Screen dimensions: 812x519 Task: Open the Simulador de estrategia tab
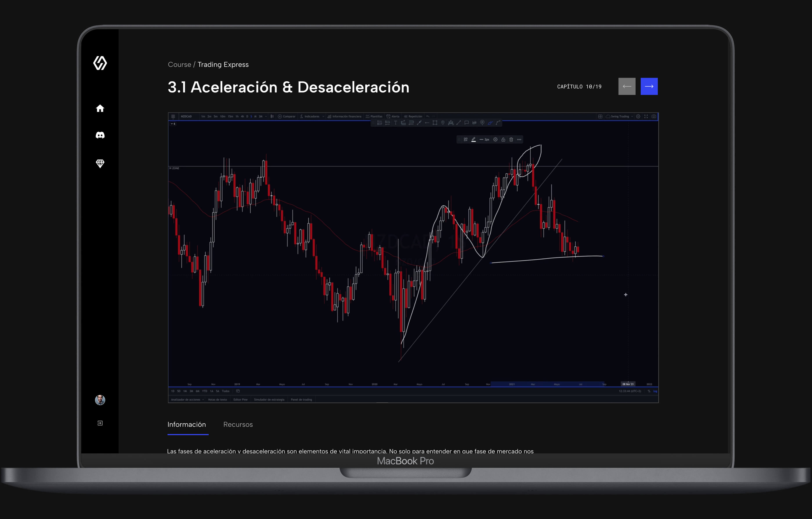[x=269, y=399]
